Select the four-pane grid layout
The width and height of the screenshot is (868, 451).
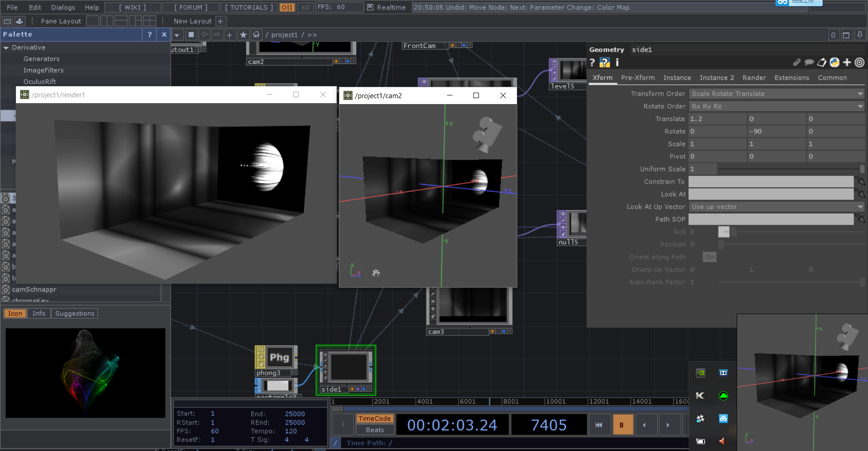tap(149, 21)
